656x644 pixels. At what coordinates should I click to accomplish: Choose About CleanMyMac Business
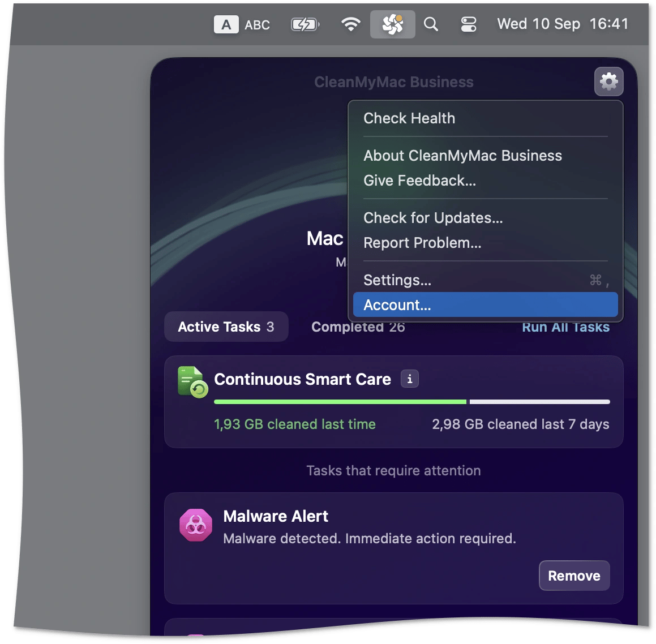pyautogui.click(x=485, y=156)
